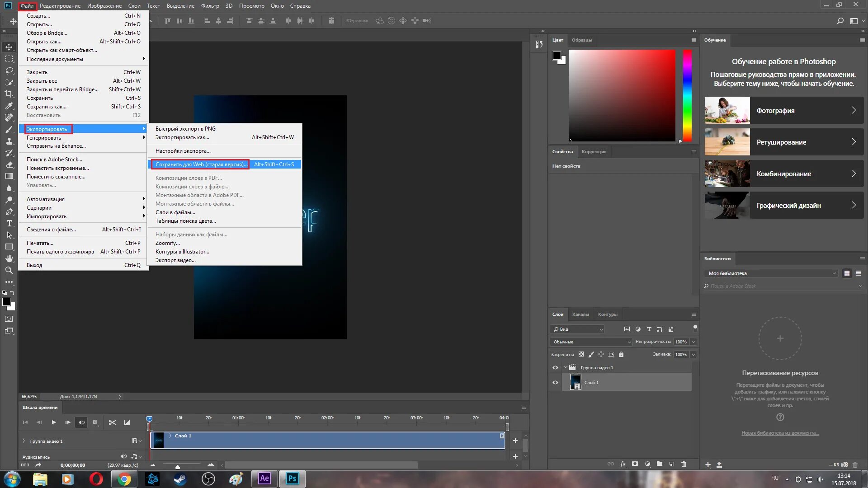This screenshot has width=868, height=488.
Task: Click the Поиск в Adobe Stock field
Action: pos(783,286)
